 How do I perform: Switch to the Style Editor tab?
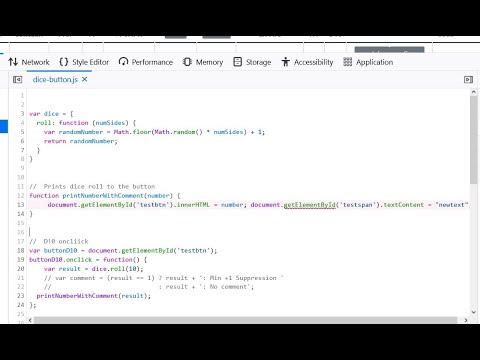tap(84, 62)
